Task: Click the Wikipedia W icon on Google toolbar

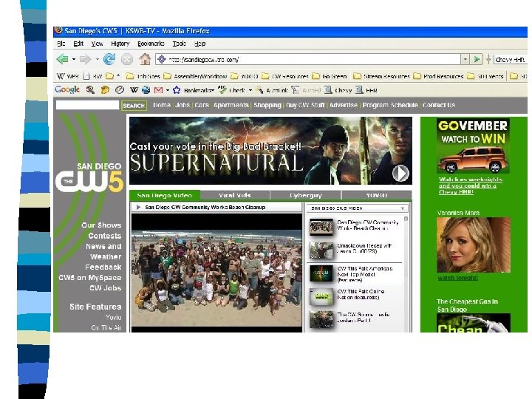Action: (134, 90)
